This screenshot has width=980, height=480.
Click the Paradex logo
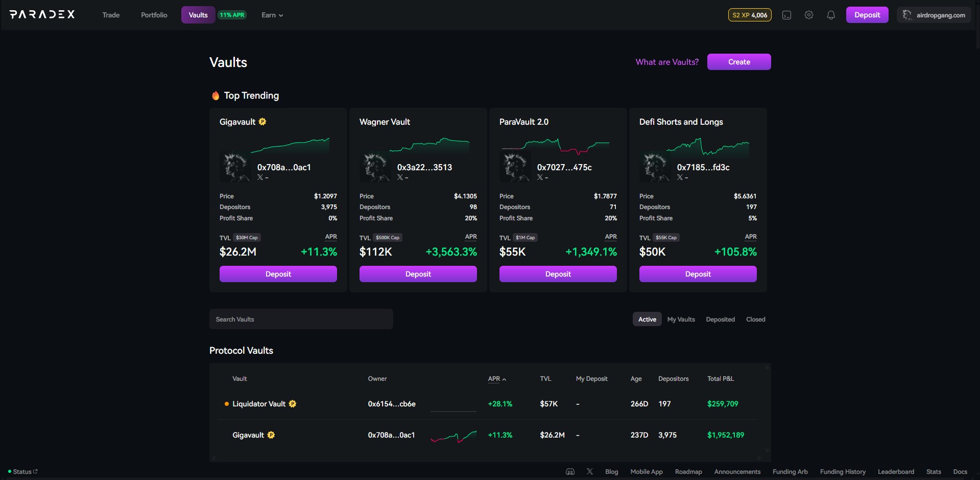[42, 14]
